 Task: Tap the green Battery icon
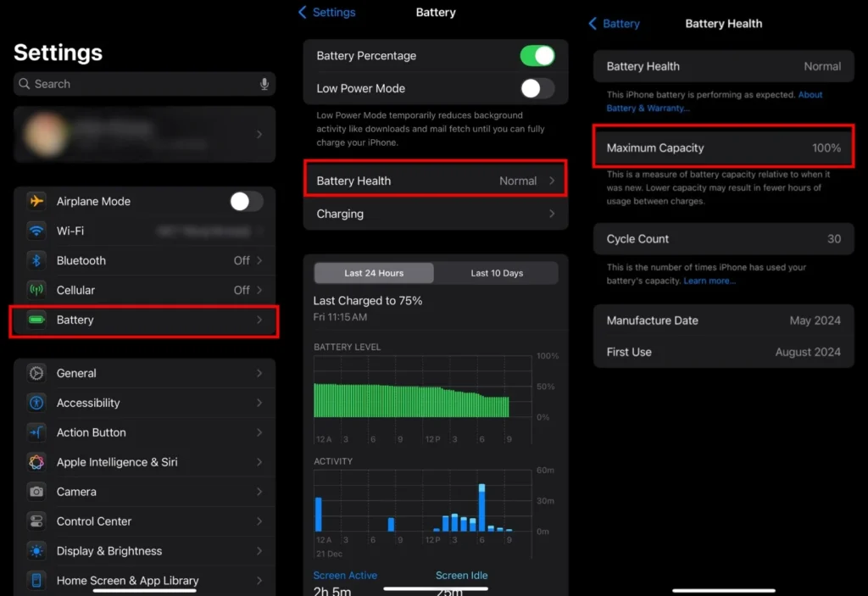(36, 320)
